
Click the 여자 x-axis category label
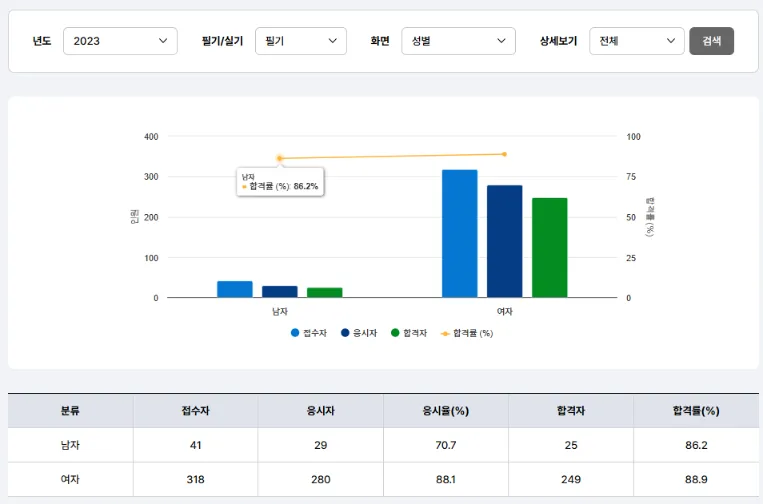[x=505, y=311]
